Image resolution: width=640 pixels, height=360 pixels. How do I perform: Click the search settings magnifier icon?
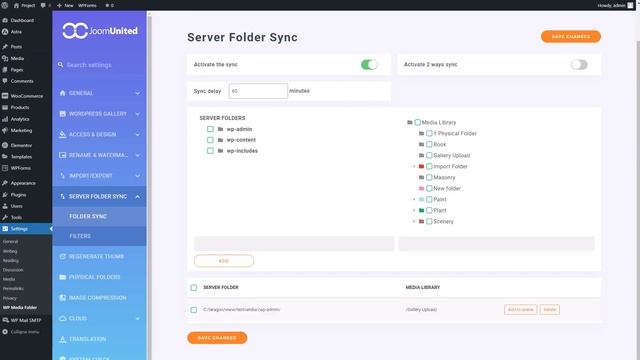pyautogui.click(x=61, y=65)
